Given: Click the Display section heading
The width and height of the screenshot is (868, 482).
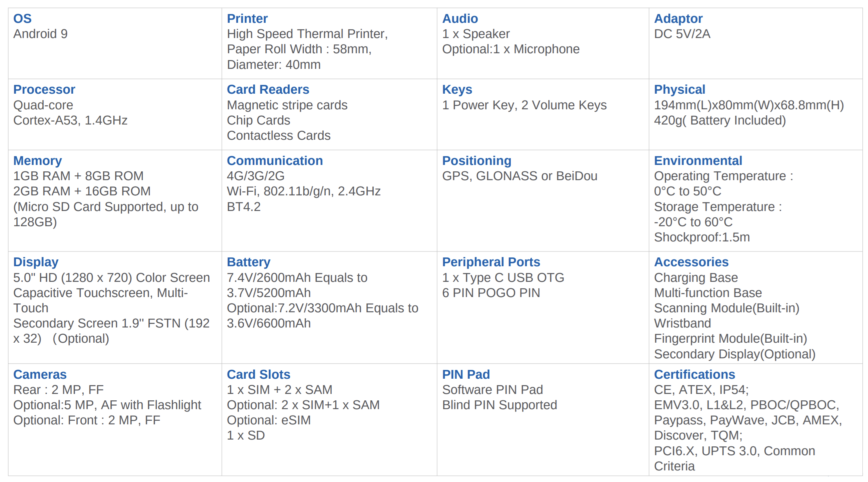Looking at the screenshot, I should coord(36,262).
